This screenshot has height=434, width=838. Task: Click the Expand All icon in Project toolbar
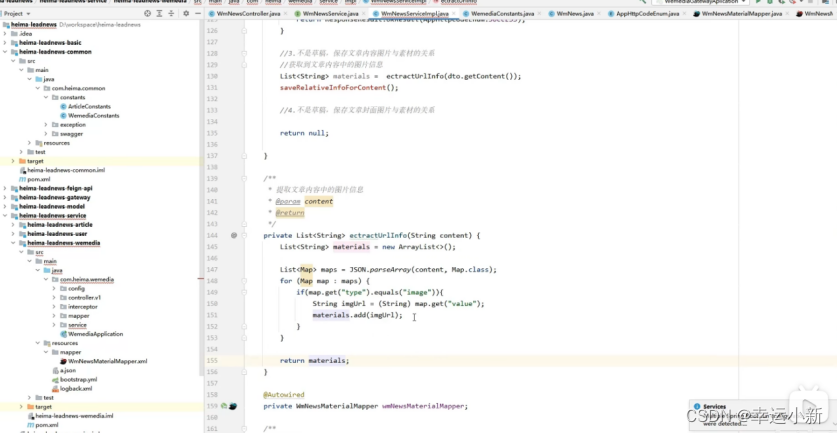(160, 13)
